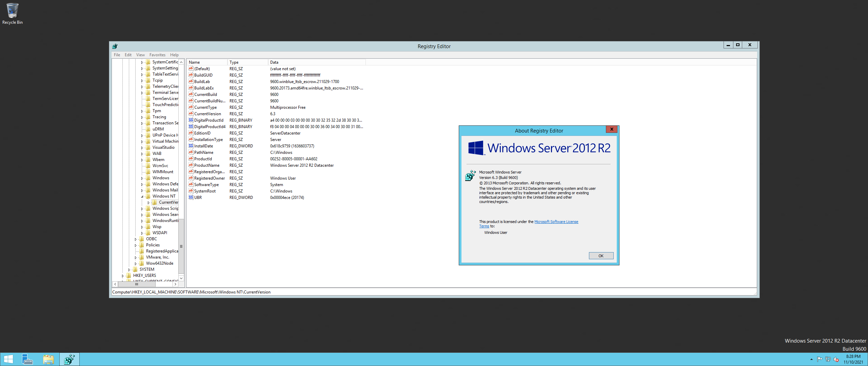Click the ProductName string value icon
This screenshot has height=366, width=868.
[191, 165]
